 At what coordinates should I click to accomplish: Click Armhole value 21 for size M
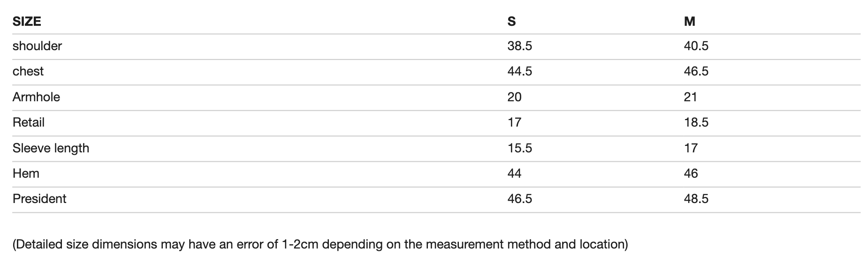pos(690,97)
